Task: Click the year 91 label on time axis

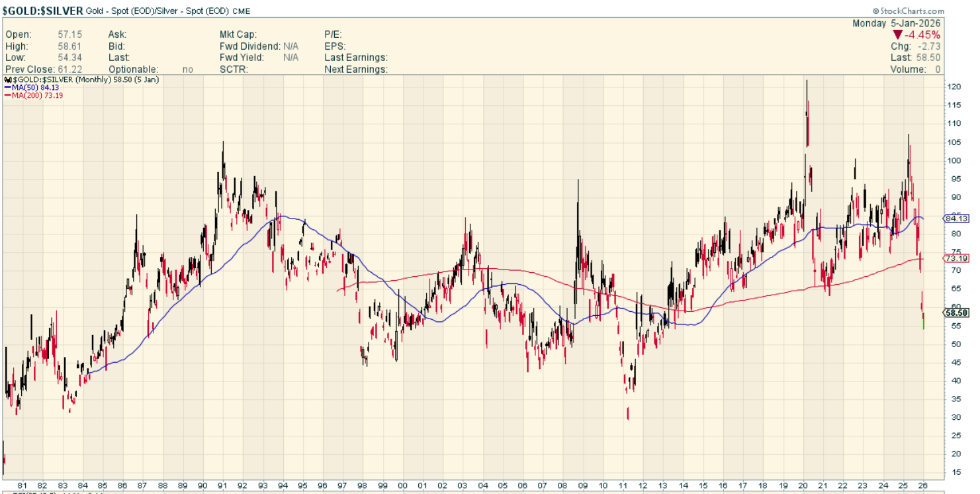Action: [x=222, y=485]
